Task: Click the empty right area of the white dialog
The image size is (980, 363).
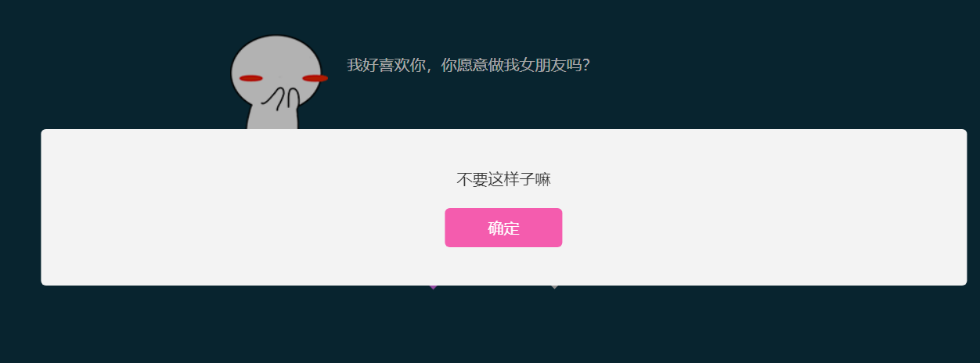Action: (783, 207)
